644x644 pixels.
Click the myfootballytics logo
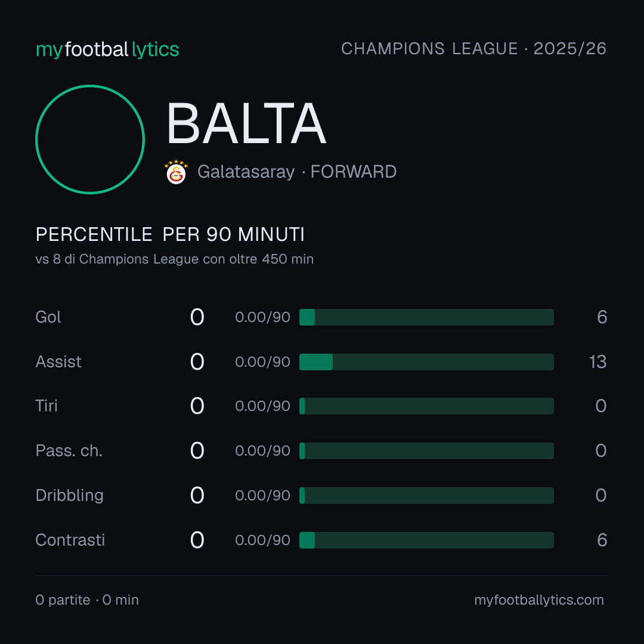click(x=107, y=49)
